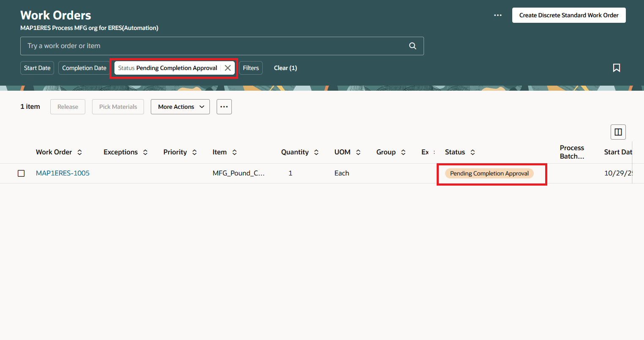644x340 pixels.
Task: Click the Release button
Action: (68, 107)
